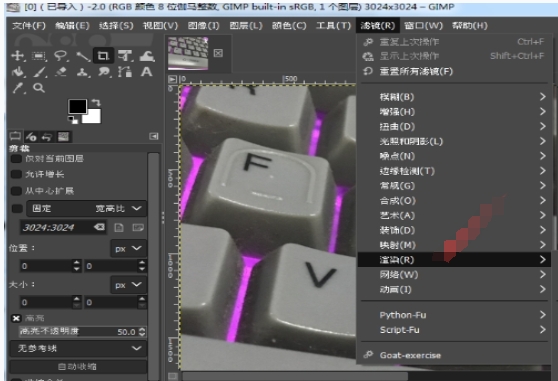Viewport: 558px width, 381px height.
Task: Open the Python-Fu submenu
Action: pos(454,315)
